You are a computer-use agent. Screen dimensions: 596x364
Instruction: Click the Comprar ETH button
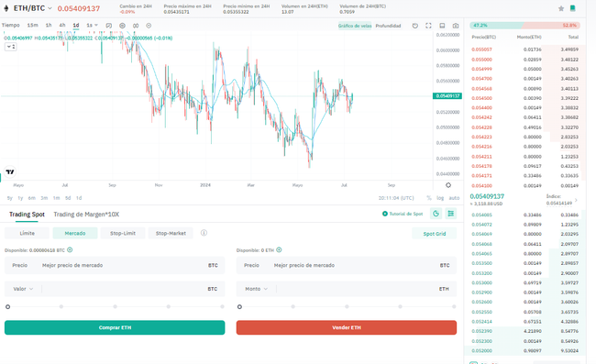115,327
